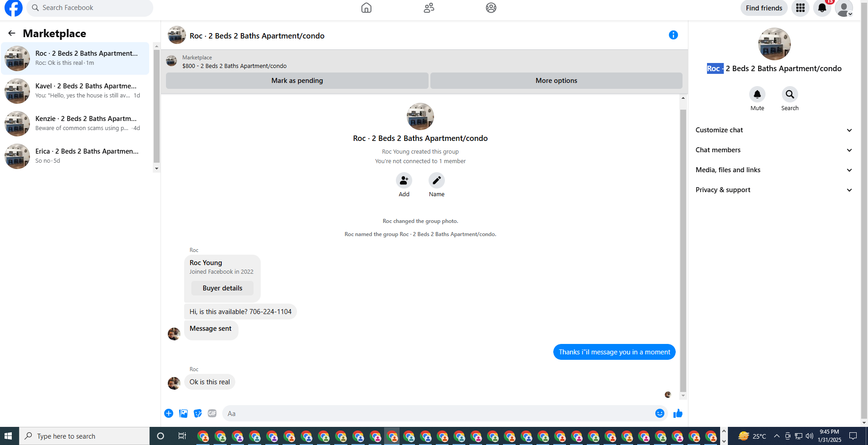
Task: Open the notifications bell in top bar
Action: tap(822, 8)
